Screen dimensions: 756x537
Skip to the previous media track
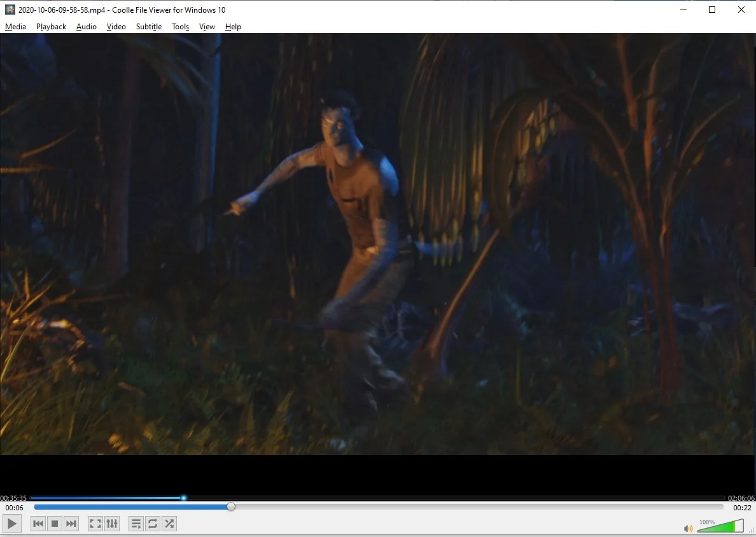pyautogui.click(x=38, y=524)
